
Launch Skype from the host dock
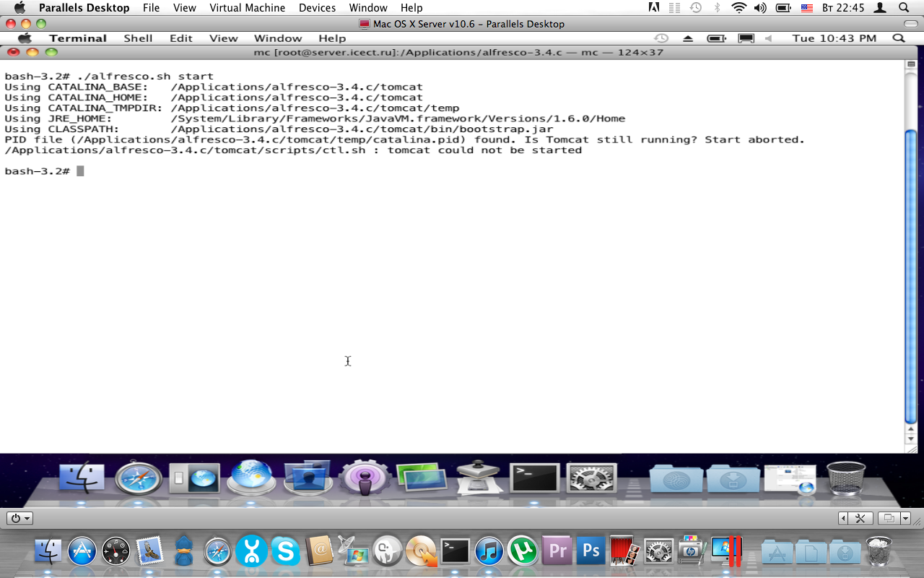[x=285, y=551]
